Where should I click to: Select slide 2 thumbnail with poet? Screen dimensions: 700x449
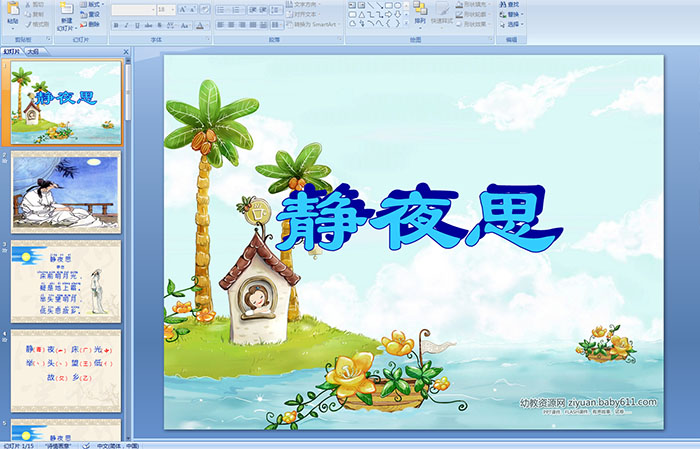tap(66, 192)
